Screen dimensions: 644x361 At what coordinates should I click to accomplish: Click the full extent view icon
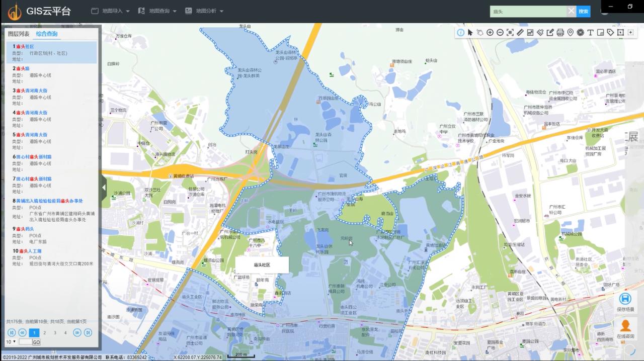point(510,32)
